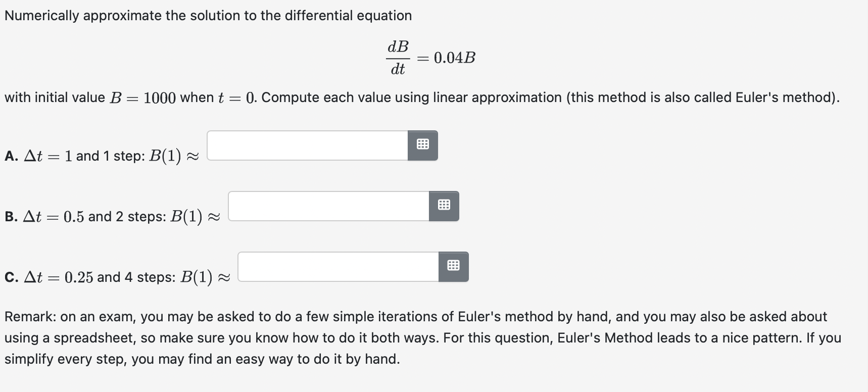Focus the answer box for Δt = 0.5
868x392 pixels.
tap(328, 206)
